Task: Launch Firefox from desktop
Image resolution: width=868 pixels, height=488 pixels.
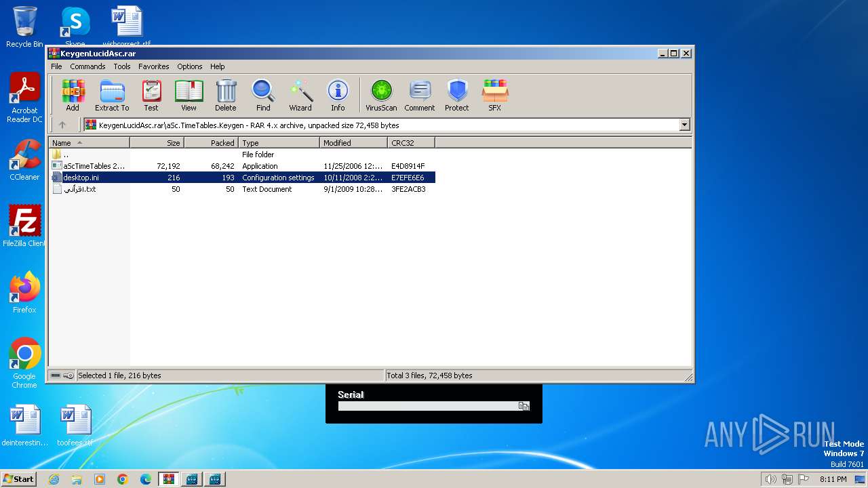Action: 24,293
